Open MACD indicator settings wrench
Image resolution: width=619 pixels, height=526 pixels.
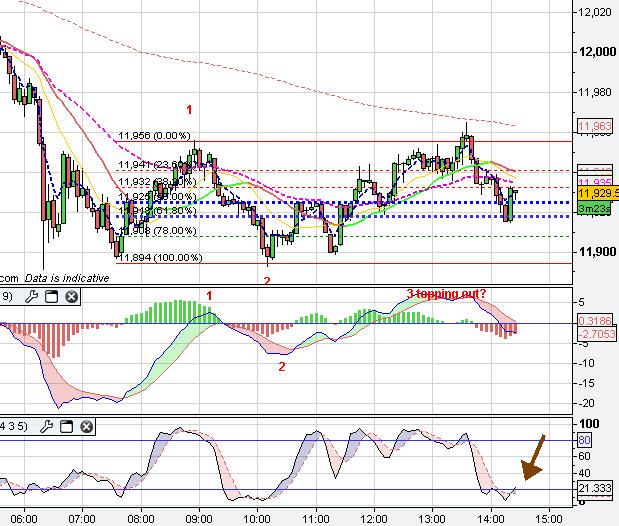point(31,296)
